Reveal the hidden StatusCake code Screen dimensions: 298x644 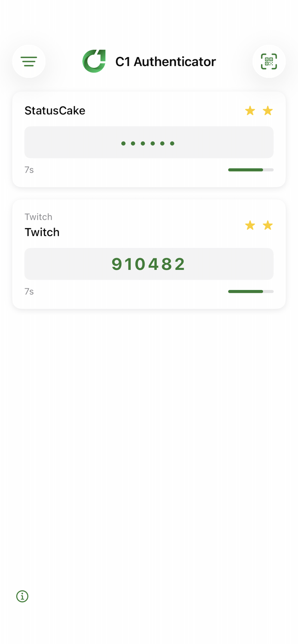coord(149,142)
